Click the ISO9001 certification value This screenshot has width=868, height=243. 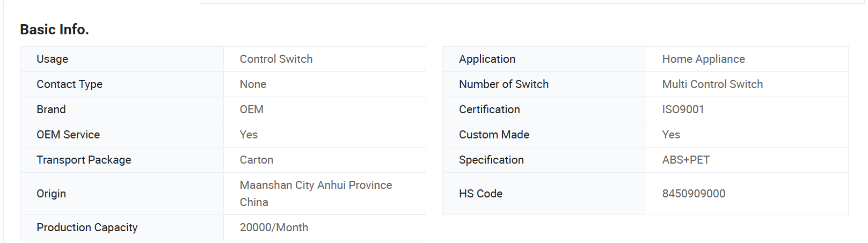683,109
